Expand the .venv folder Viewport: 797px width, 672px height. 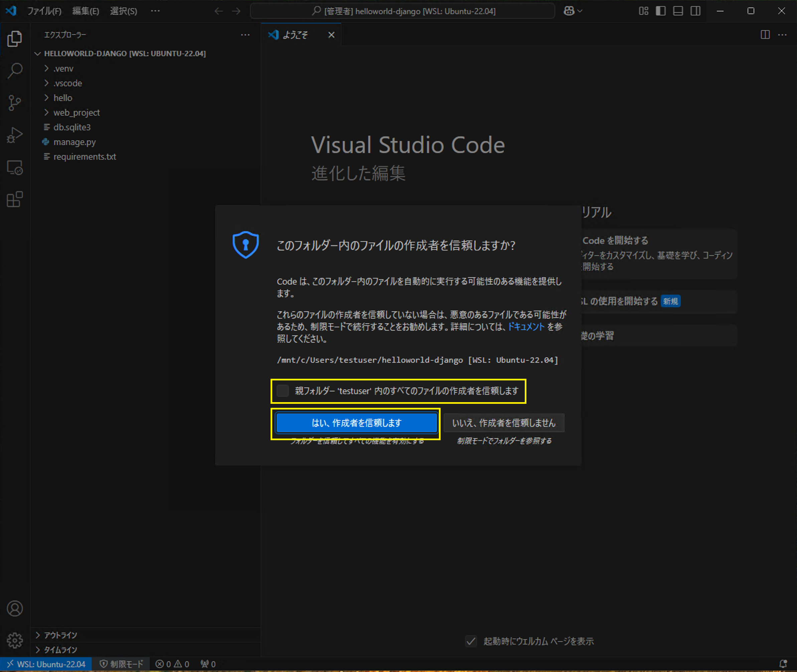tap(145, 68)
